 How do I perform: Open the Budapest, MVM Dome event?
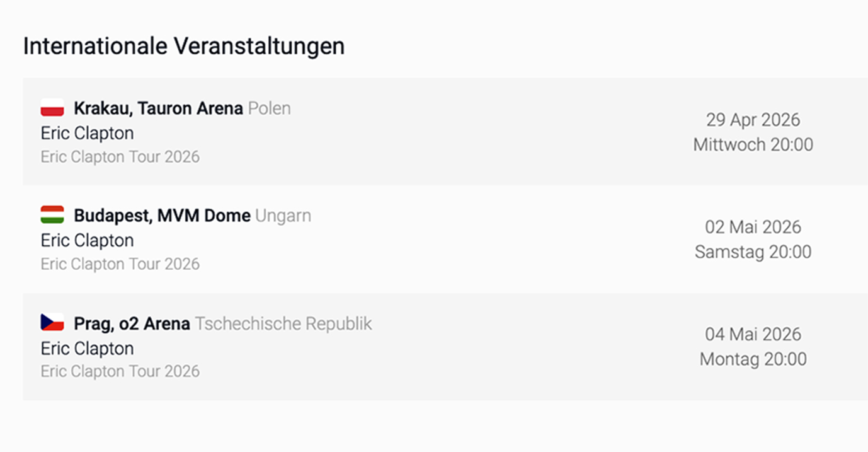coord(162,216)
